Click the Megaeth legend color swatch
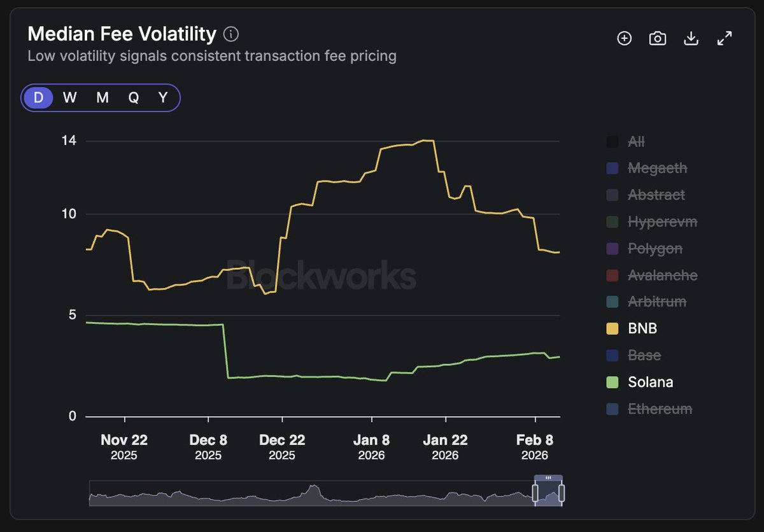The image size is (764, 532). (612, 169)
